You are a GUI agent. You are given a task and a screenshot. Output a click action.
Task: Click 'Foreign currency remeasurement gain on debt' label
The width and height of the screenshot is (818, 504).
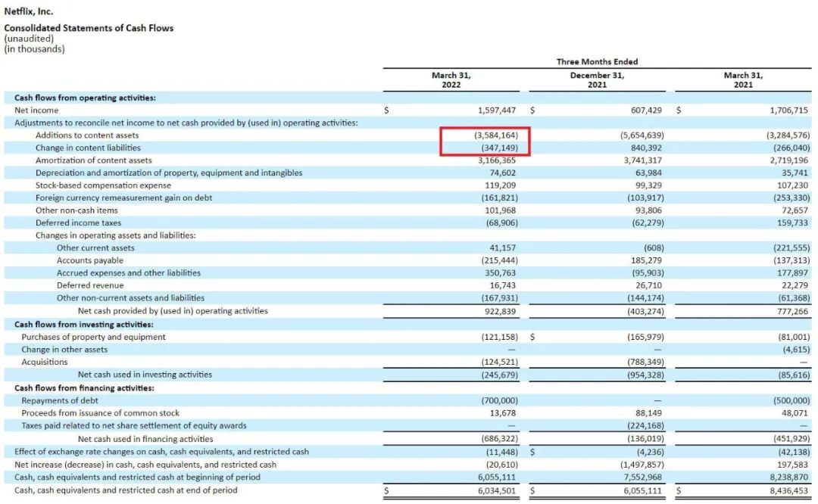click(123, 198)
